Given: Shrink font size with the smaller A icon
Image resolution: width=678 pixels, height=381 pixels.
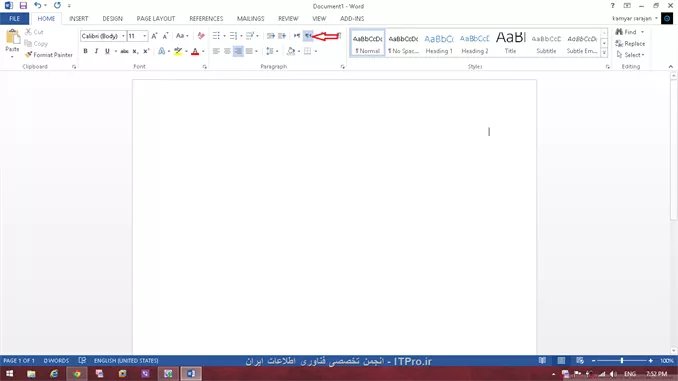Looking at the screenshot, I should click(165, 36).
